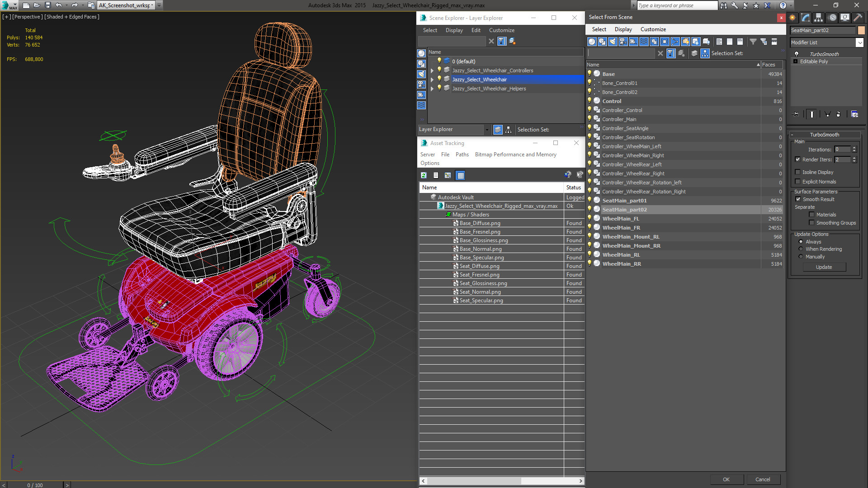Toggle visibility bulb of Jazzy_Select_Wheelchair_Helpers layer

click(439, 88)
